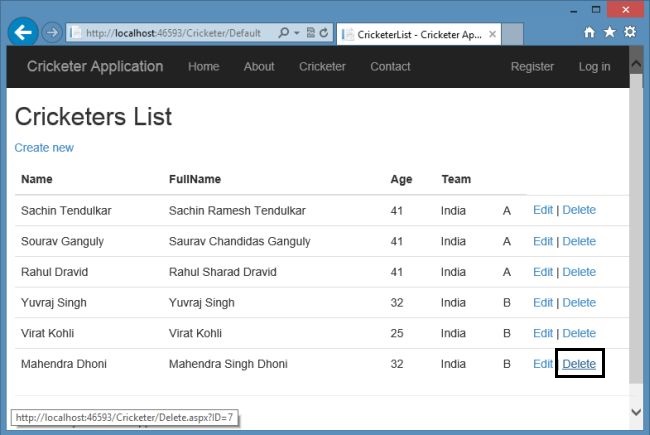
Task: Open a new blank tab button
Action: [512, 34]
